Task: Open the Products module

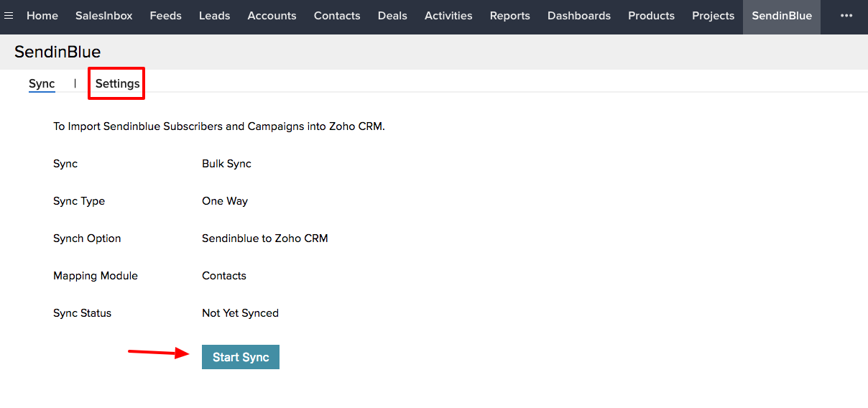Action: tap(652, 16)
